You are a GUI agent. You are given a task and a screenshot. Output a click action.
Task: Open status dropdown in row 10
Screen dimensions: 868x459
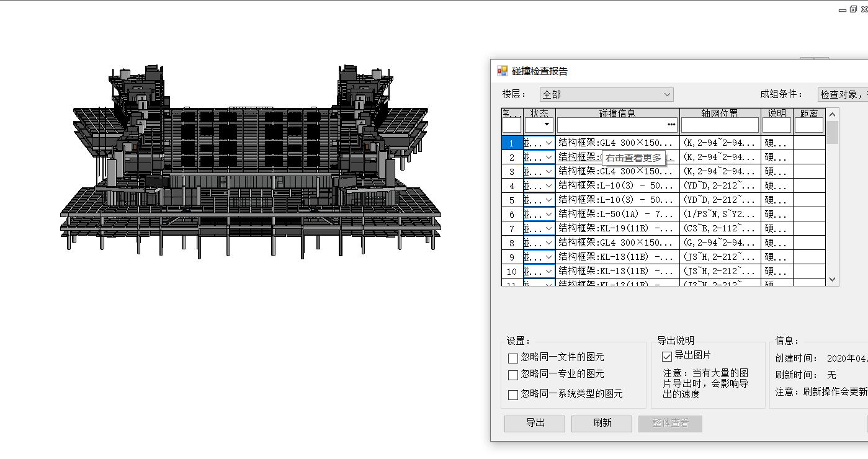pyautogui.click(x=548, y=271)
